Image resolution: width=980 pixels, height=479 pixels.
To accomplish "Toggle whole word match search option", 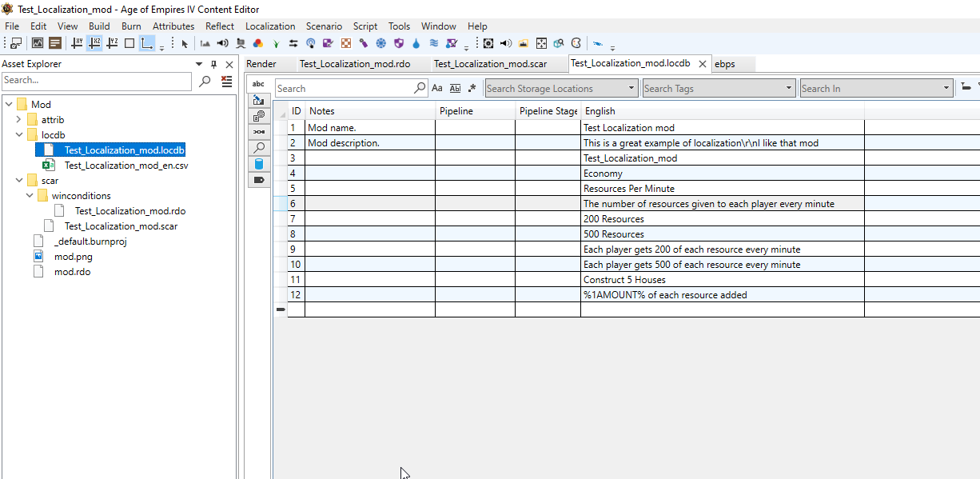I will point(455,89).
